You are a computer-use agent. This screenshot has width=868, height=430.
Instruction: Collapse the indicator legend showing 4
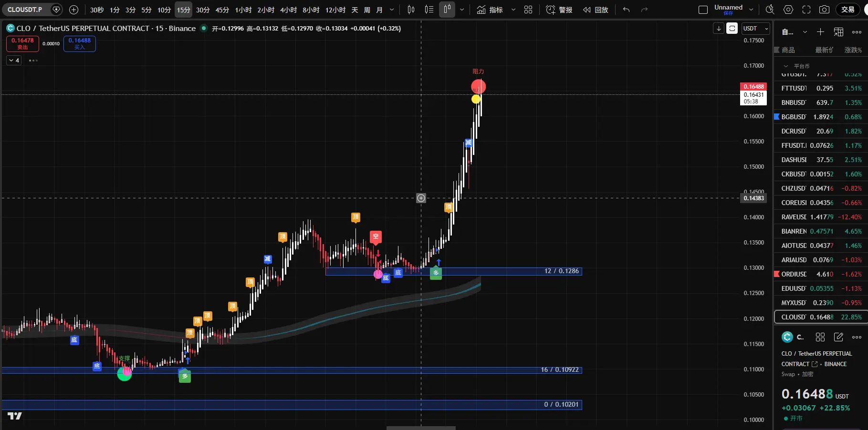coord(14,61)
